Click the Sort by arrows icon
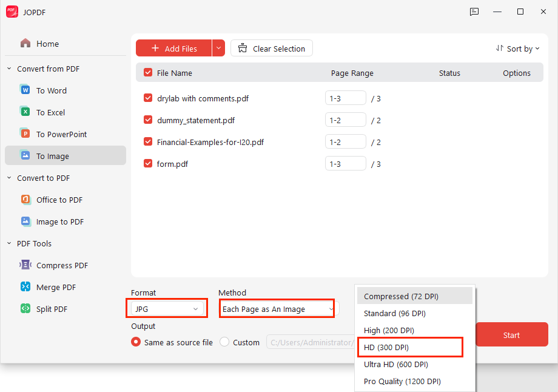Image resolution: width=558 pixels, height=392 pixels. [500, 48]
